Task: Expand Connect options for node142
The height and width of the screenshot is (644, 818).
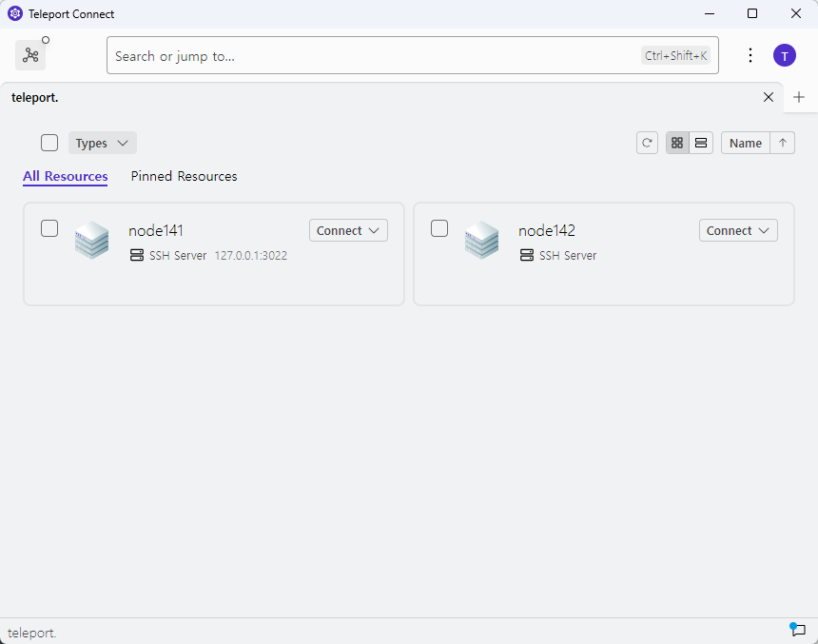Action: coord(738,230)
